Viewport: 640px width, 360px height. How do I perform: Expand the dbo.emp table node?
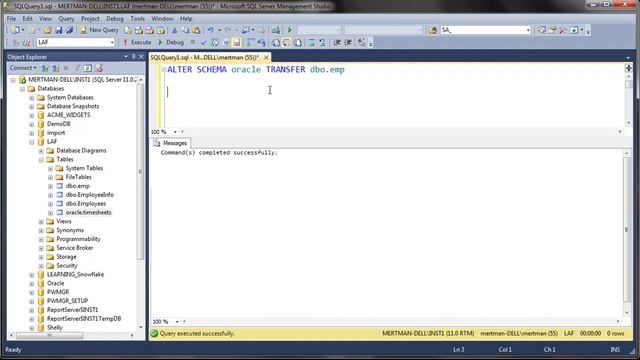click(50, 186)
